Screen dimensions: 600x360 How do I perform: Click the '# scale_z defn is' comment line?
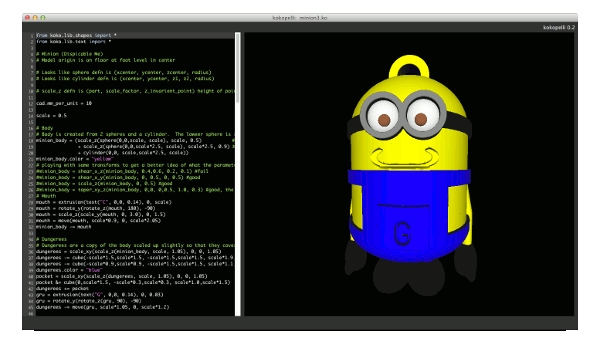point(135,91)
